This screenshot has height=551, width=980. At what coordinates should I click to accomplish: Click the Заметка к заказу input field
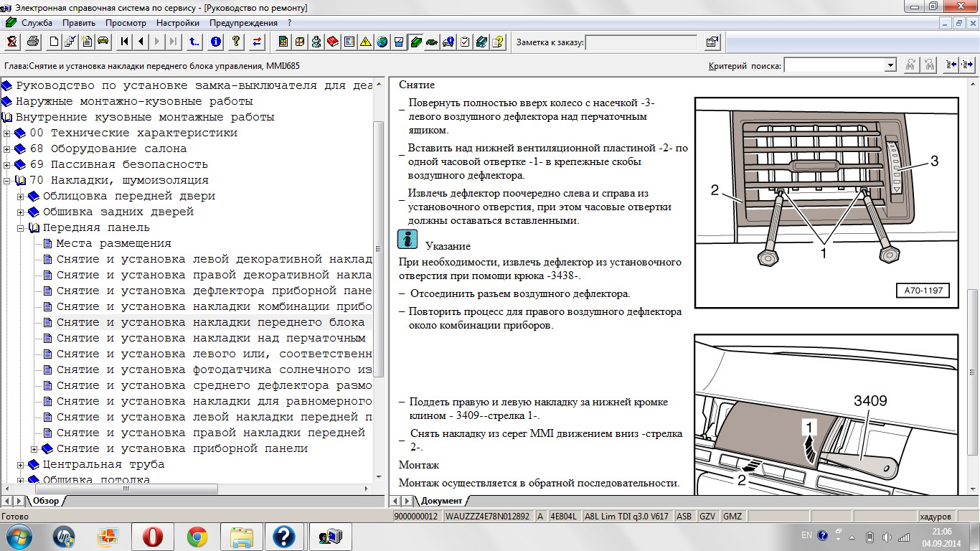(641, 42)
